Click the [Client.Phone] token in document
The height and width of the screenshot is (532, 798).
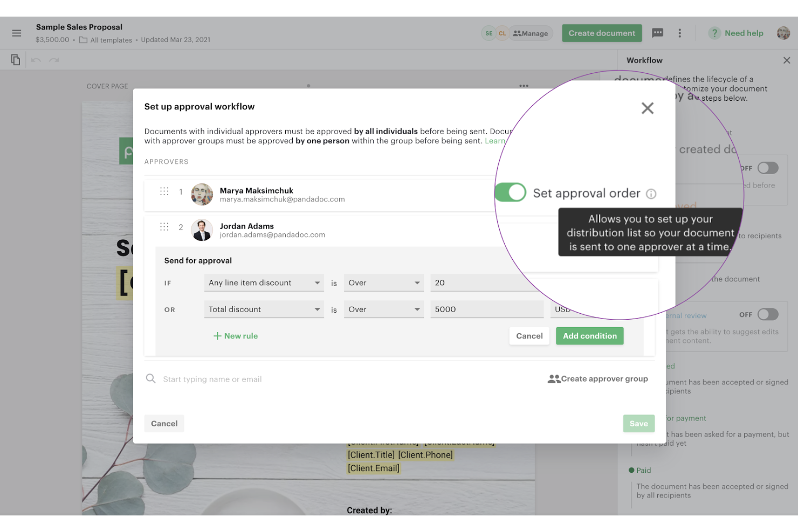[x=425, y=455]
